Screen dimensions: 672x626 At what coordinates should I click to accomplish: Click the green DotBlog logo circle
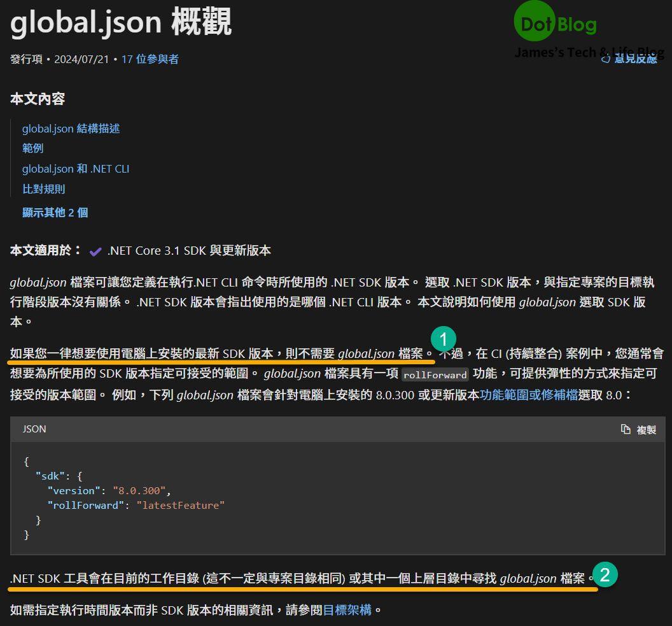tap(535, 23)
